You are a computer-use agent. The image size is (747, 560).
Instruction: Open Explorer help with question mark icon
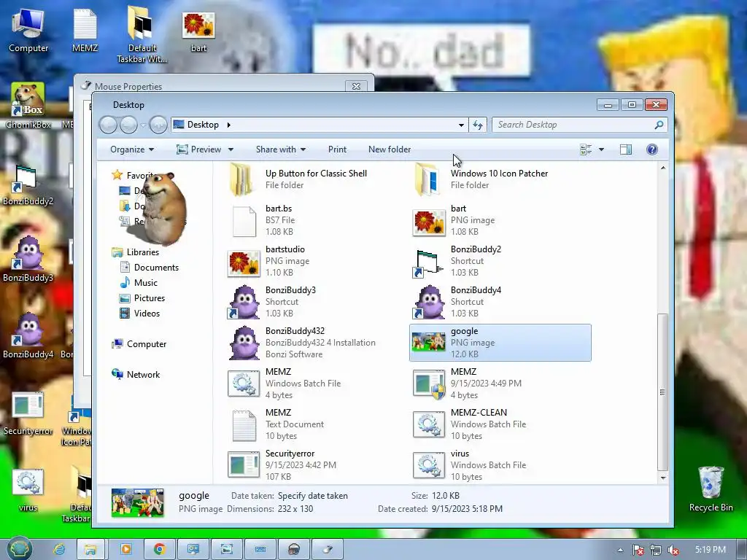pos(651,149)
